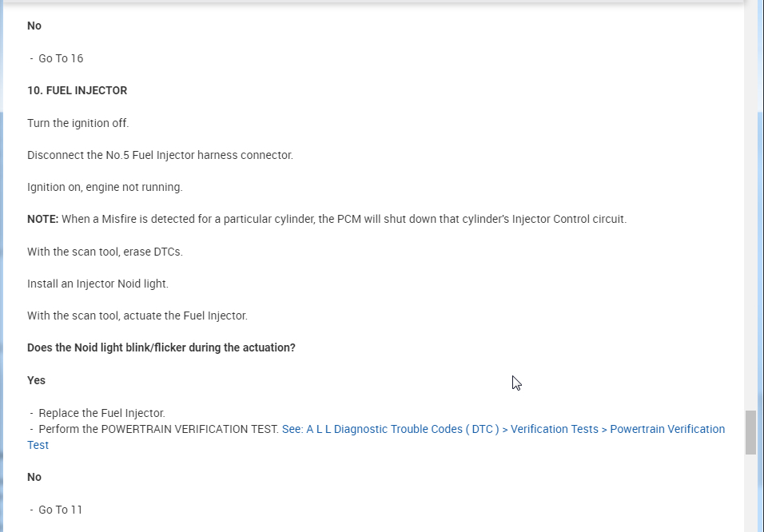Click the 'Go To 11' step text
This screenshot has height=532, width=764.
(60, 510)
